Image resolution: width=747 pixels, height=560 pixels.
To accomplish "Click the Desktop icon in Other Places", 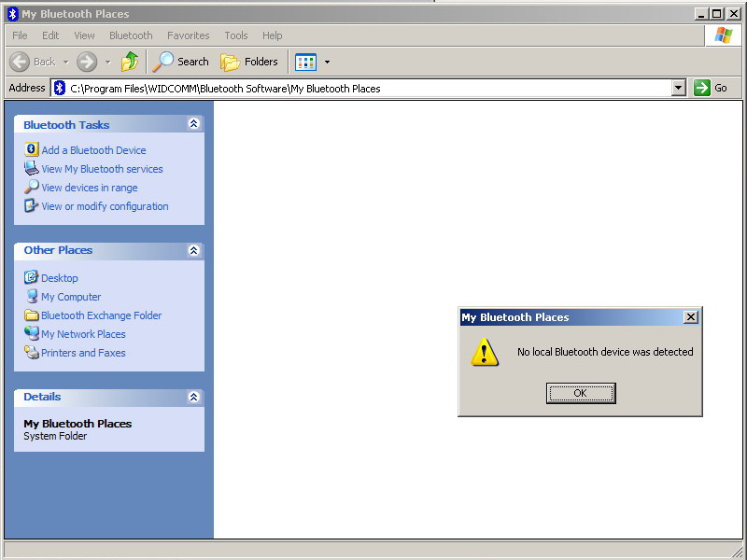I will click(32, 276).
